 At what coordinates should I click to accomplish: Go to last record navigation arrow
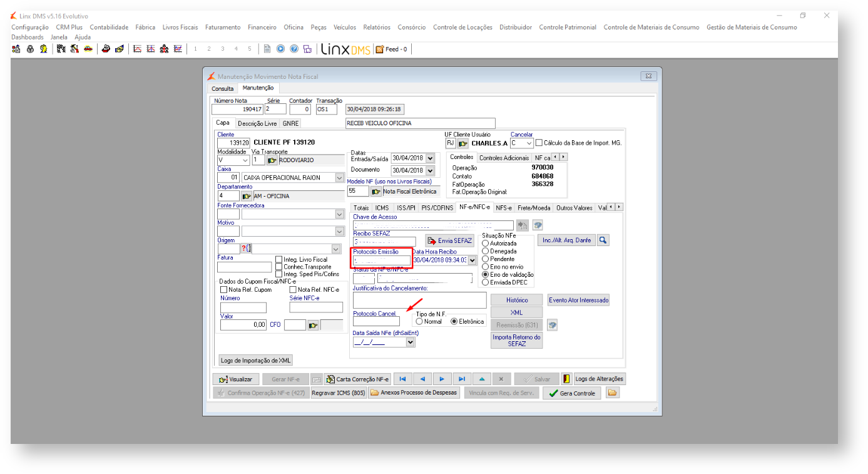(x=462, y=379)
